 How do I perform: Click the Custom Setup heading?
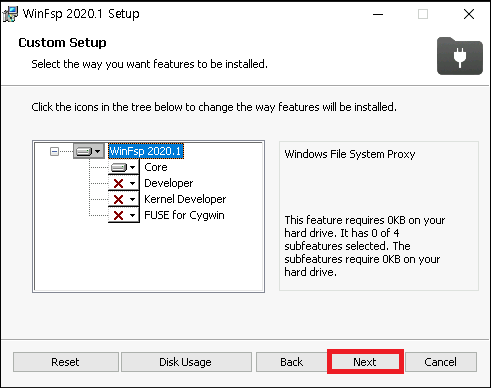(62, 43)
